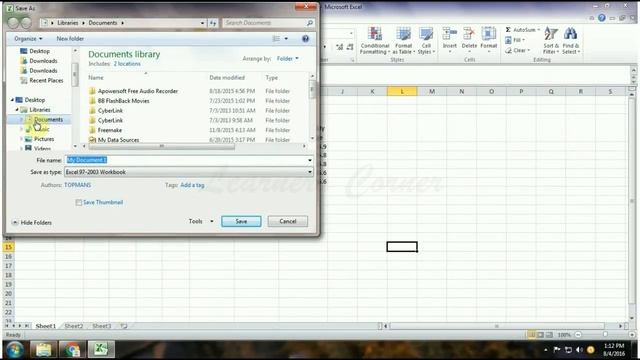The height and width of the screenshot is (360, 640).
Task: Sort files by Name column header
Action: tap(96, 78)
